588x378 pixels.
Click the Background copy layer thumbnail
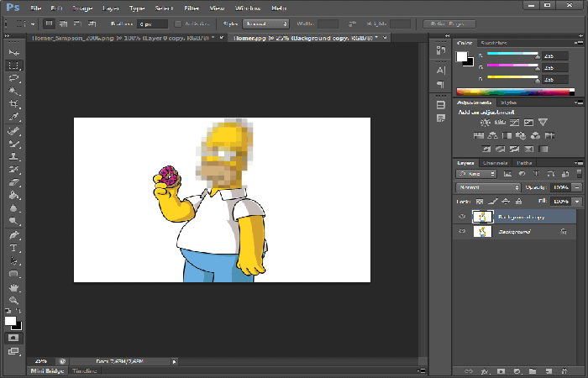pyautogui.click(x=483, y=217)
